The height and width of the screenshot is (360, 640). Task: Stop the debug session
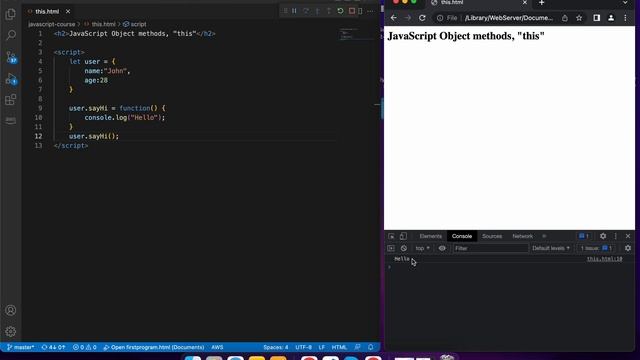352,11
